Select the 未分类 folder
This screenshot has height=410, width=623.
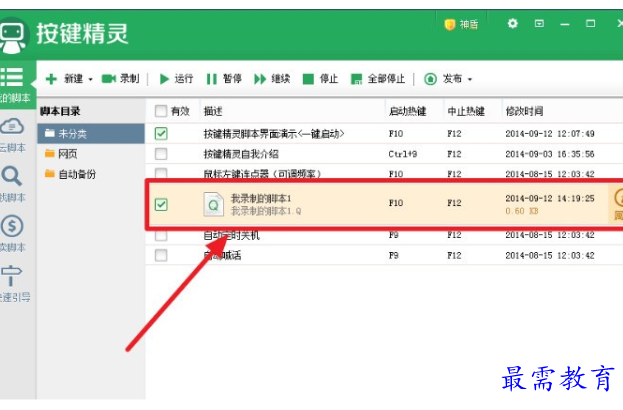coord(91,133)
